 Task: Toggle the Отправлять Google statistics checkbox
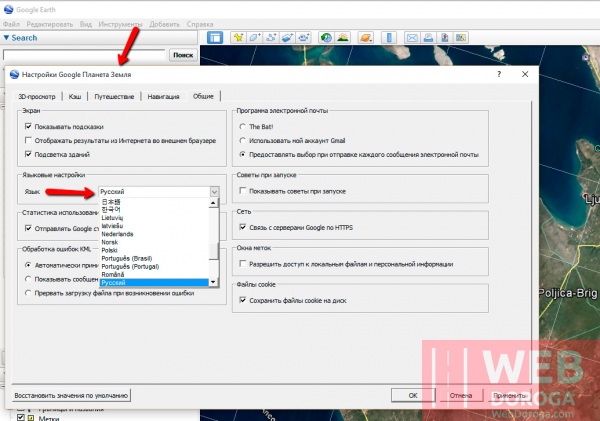tap(28, 228)
